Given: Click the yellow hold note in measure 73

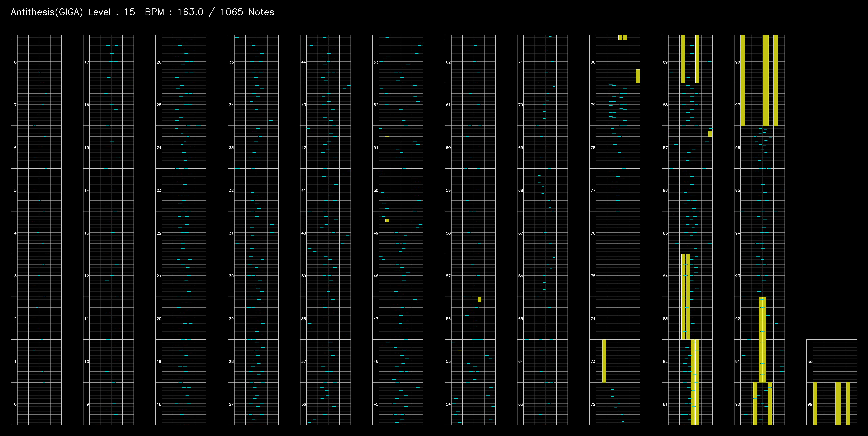Looking at the screenshot, I should pyautogui.click(x=605, y=361).
